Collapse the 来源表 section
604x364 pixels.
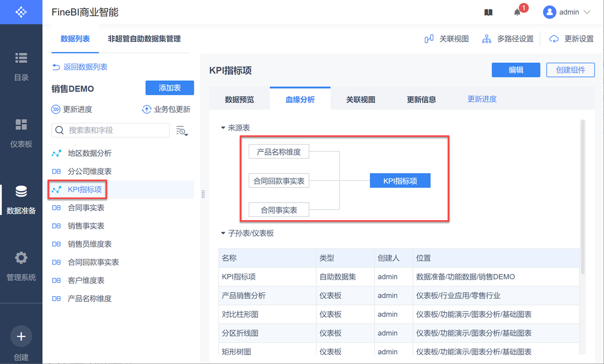(x=223, y=128)
